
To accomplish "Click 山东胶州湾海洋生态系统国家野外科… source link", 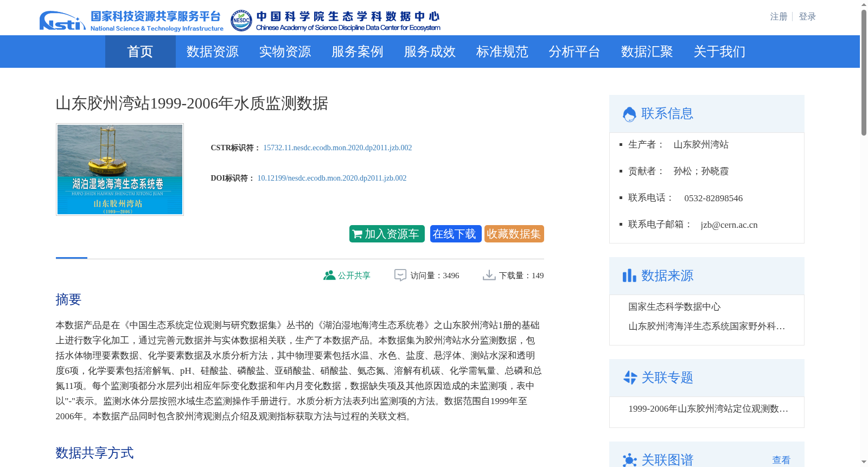I will coord(707,327).
